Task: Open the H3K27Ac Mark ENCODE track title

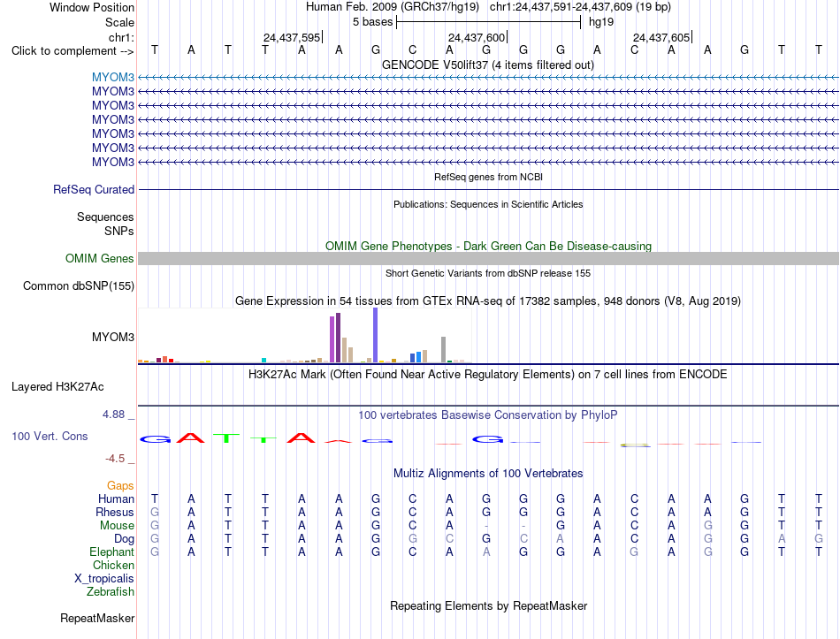Action: [x=488, y=375]
